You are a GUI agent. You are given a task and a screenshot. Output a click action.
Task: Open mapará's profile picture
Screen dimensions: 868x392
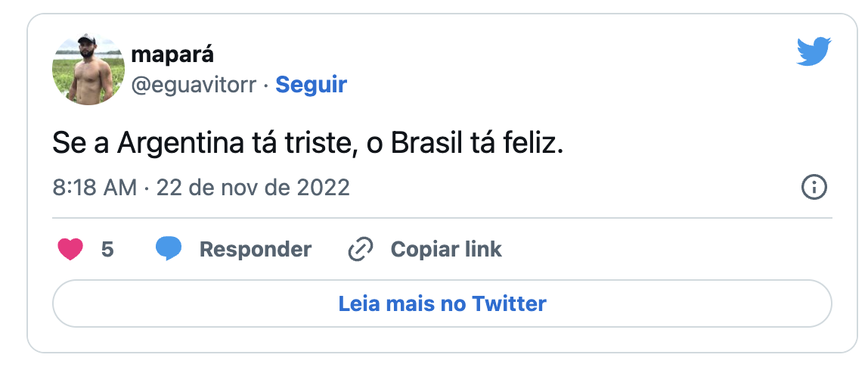click(x=88, y=69)
